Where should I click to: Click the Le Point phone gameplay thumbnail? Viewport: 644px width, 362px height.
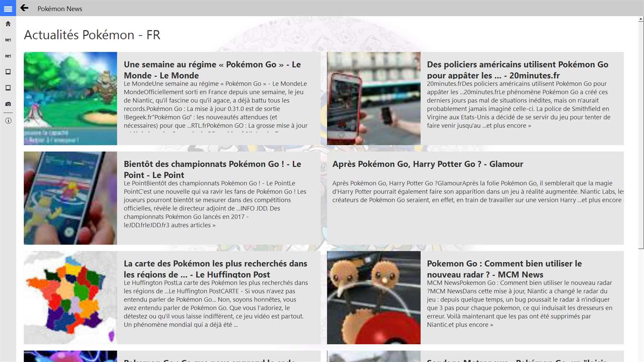(x=70, y=198)
